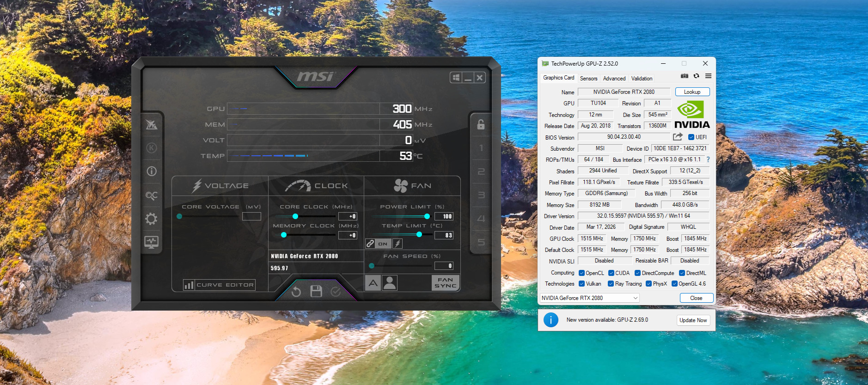Select profile slot 2 in Afterburner
868x385 pixels.
[481, 171]
